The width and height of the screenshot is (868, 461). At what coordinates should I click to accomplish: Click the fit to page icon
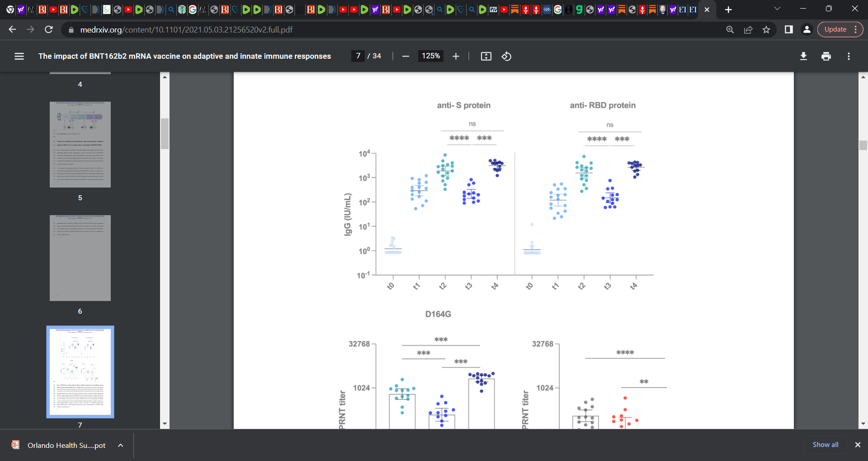click(x=486, y=56)
